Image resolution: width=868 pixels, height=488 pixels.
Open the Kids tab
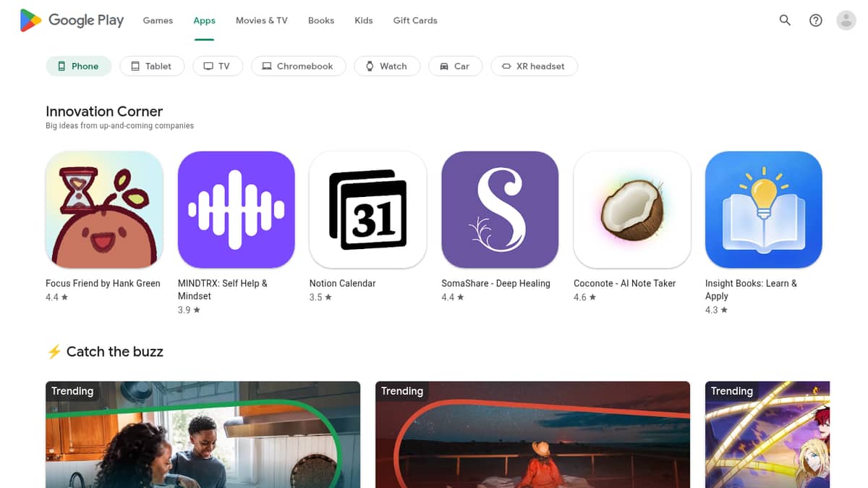coord(364,20)
